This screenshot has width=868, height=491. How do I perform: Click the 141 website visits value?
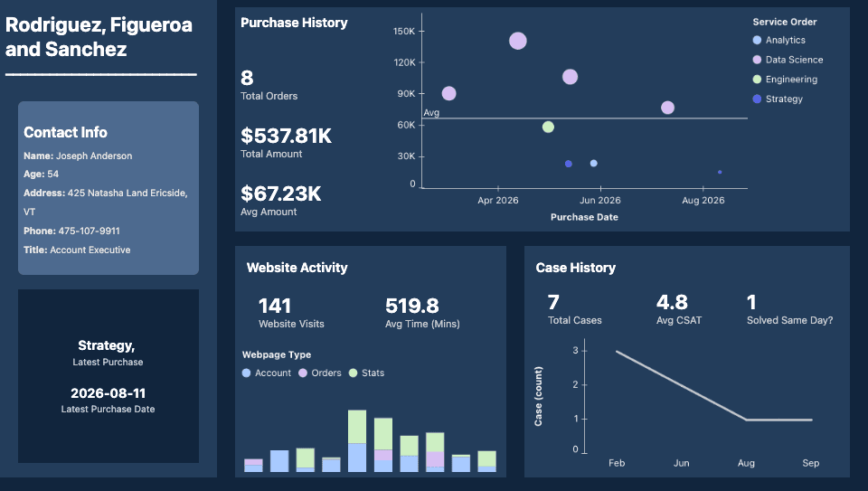pos(275,306)
